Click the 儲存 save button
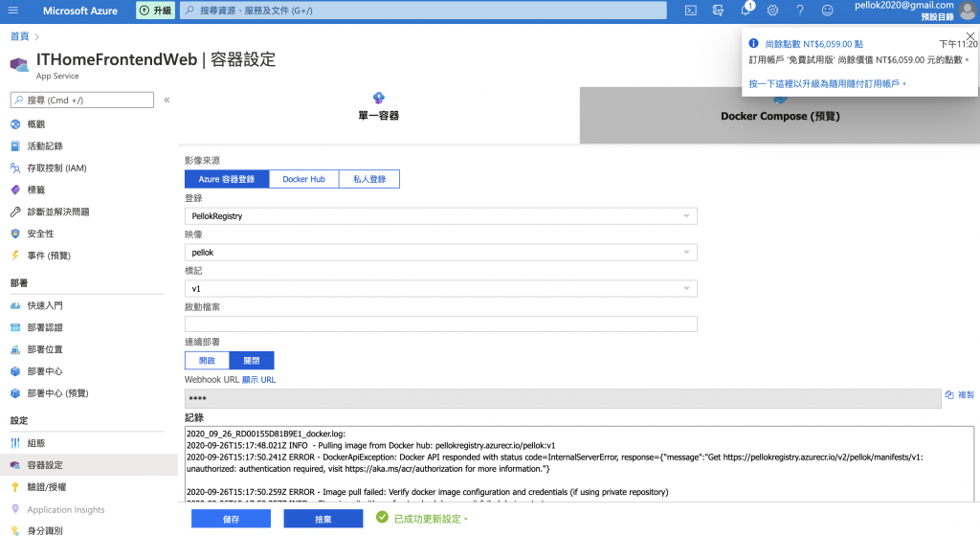 231,519
